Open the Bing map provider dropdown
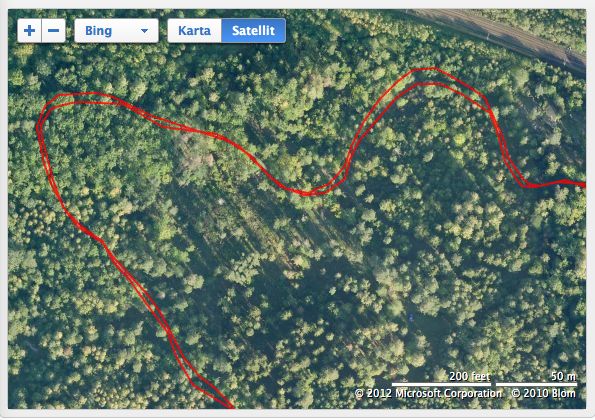595x420 pixels. 116,30
